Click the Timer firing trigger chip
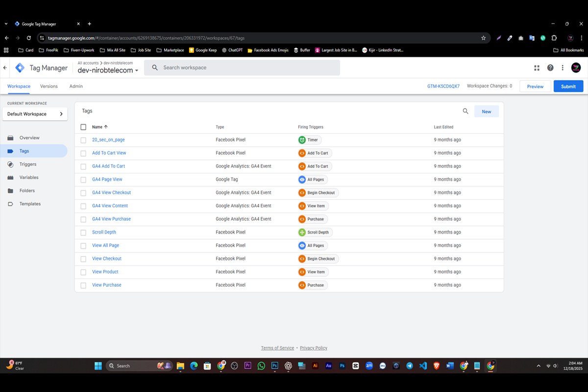588x392 pixels. coord(309,140)
